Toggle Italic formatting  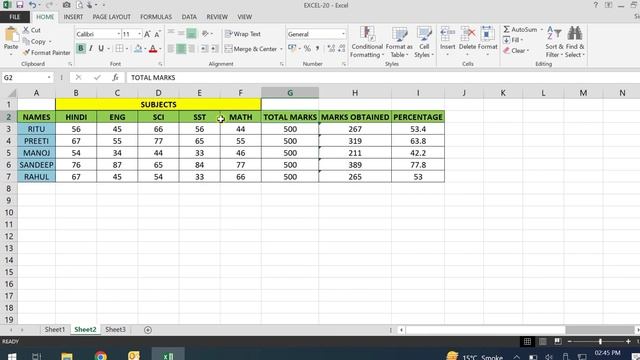(x=91, y=49)
